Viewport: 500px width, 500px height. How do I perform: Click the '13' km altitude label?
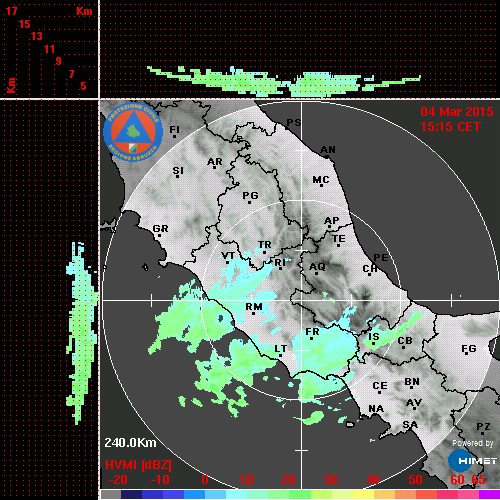(37, 36)
